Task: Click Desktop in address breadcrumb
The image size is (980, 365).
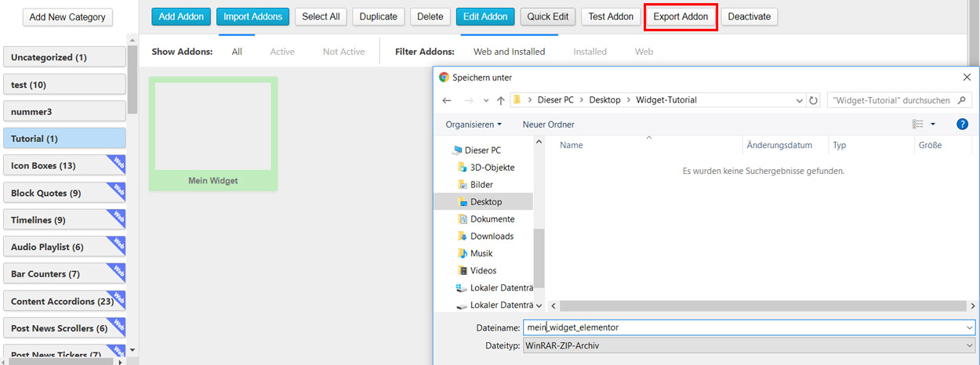Action: click(x=604, y=100)
